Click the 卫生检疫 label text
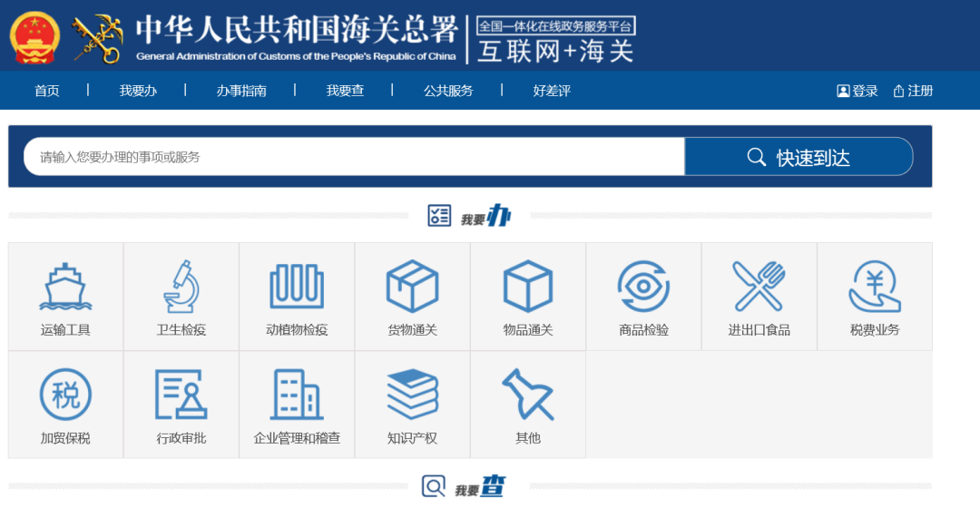Image resolution: width=980 pixels, height=507 pixels. click(x=181, y=330)
